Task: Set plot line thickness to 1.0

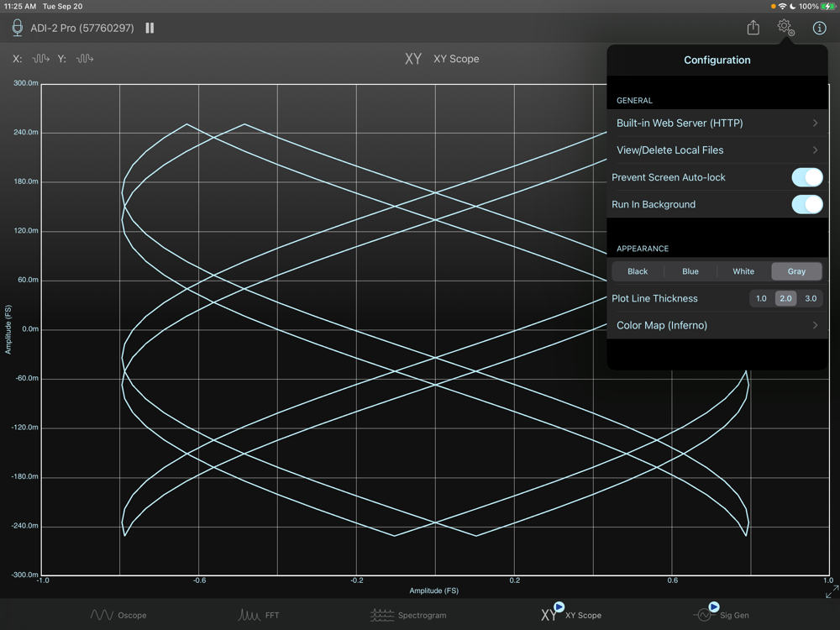Action: pyautogui.click(x=761, y=298)
